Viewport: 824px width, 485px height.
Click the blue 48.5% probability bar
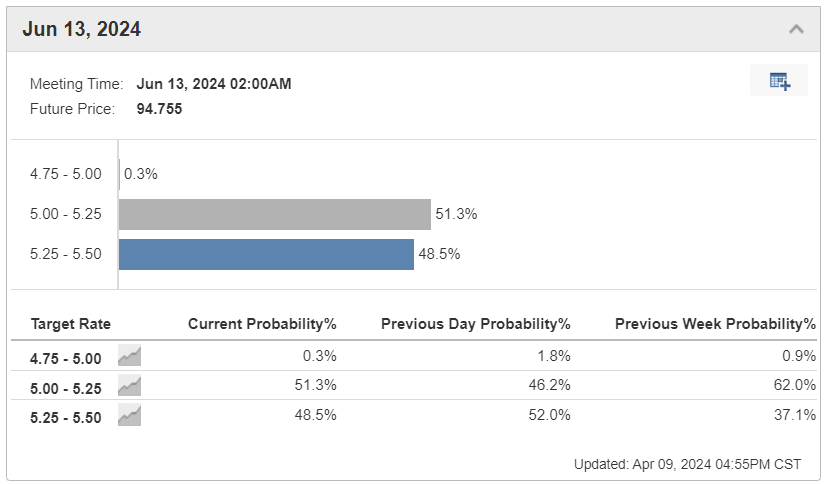coord(266,254)
